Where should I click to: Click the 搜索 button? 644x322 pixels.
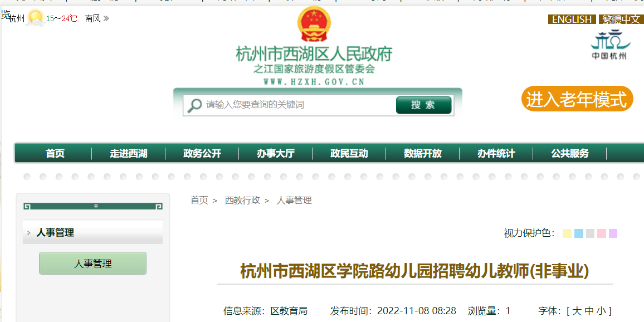[x=423, y=105]
